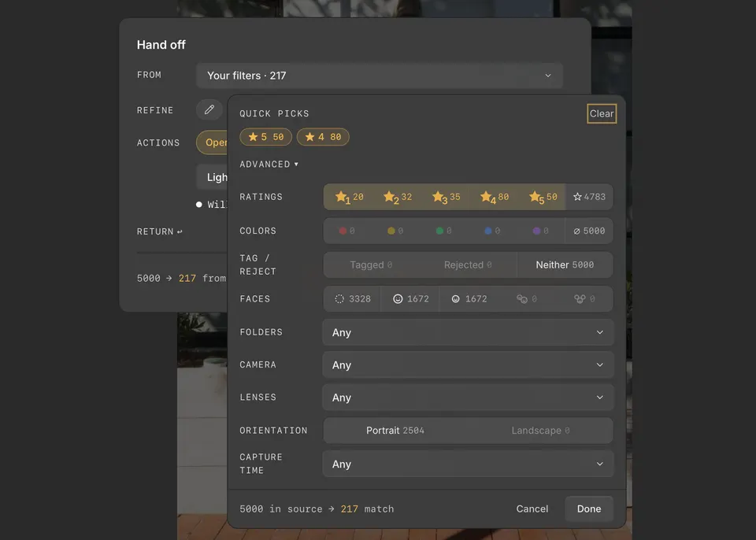The image size is (756, 540).
Task: Choose the small smiley face 1672 filter
Action: (x=469, y=299)
